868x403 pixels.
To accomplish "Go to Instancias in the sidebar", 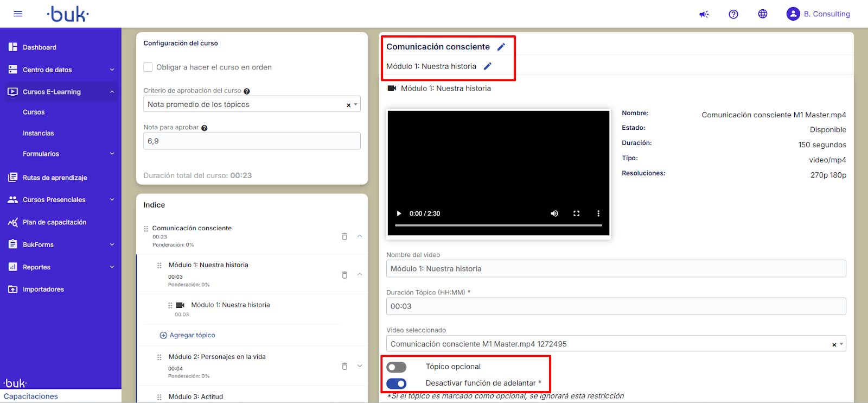I will [x=39, y=133].
